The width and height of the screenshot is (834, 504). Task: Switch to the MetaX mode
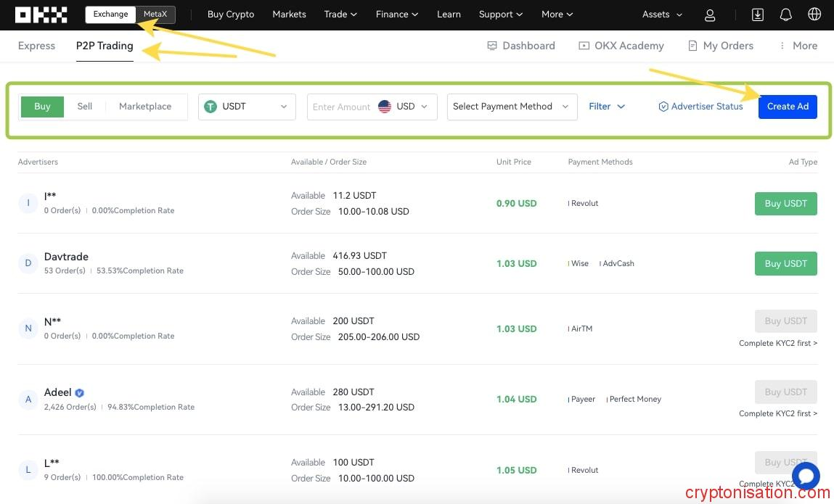[x=155, y=15]
